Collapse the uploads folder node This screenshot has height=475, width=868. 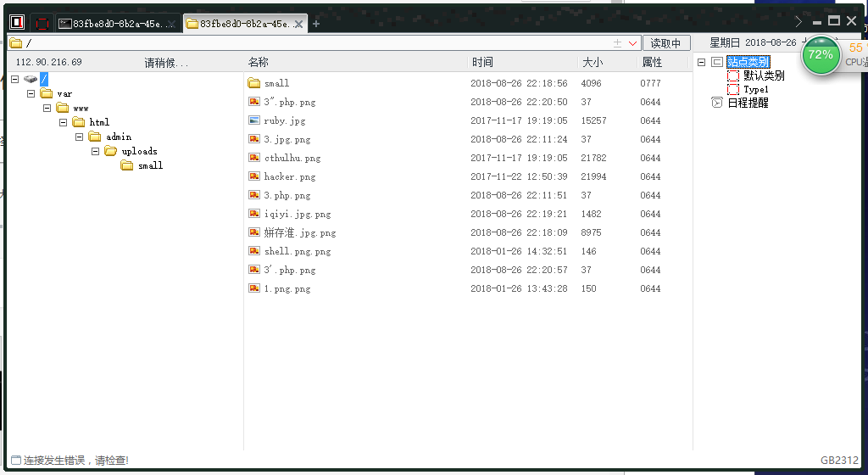click(95, 151)
